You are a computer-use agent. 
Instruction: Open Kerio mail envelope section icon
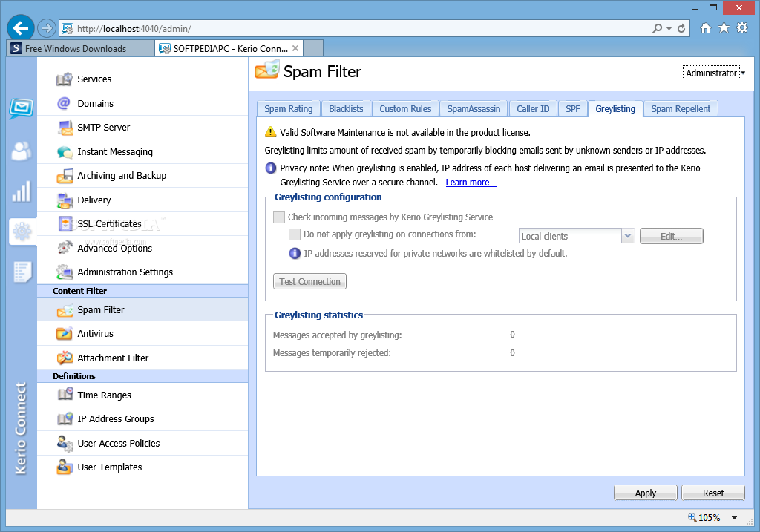(22, 108)
